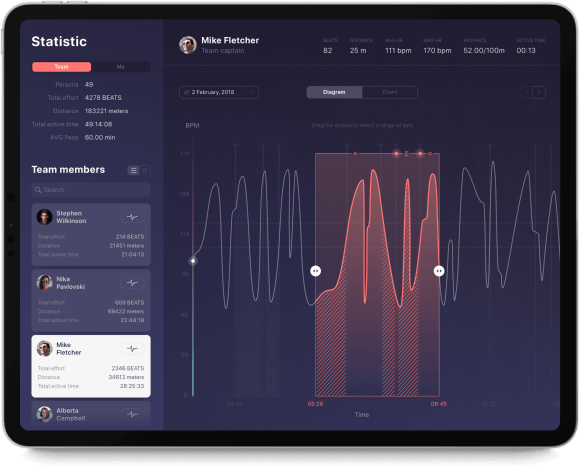This screenshot has width=580, height=473.
Task: Select Stephen Wilkinson's member card
Action: pos(91,234)
